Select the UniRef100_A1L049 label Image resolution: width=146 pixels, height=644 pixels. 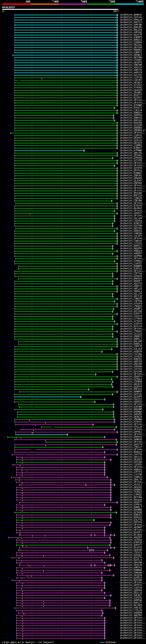131,218
